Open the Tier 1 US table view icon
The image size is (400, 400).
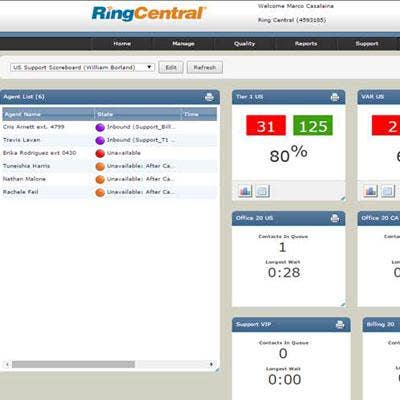262,191
